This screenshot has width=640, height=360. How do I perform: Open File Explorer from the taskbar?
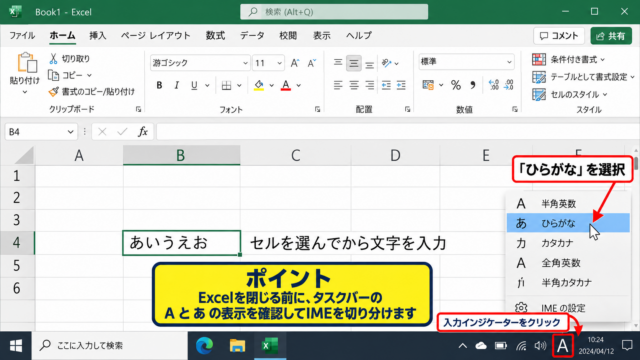[x=237, y=346]
